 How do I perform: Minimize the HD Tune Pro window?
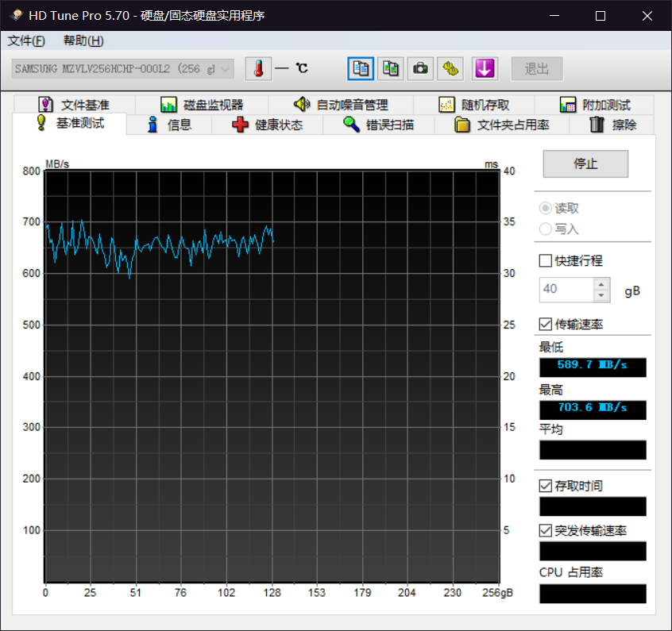[554, 15]
